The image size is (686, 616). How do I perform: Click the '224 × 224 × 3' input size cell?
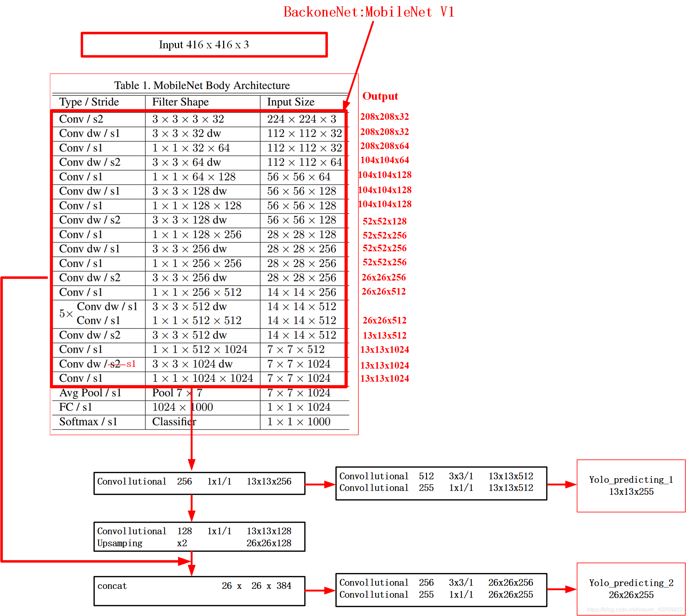pos(302,119)
